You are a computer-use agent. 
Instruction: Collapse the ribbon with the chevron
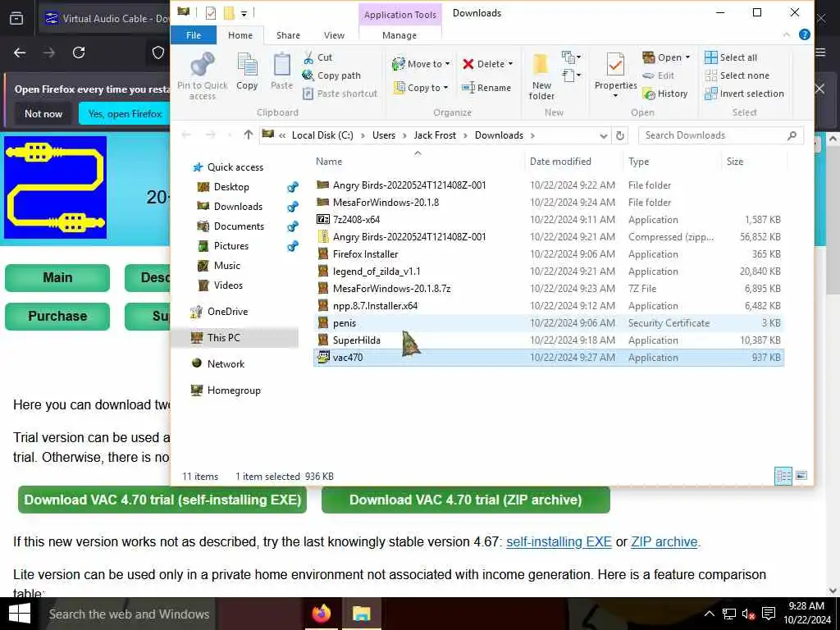[787, 34]
